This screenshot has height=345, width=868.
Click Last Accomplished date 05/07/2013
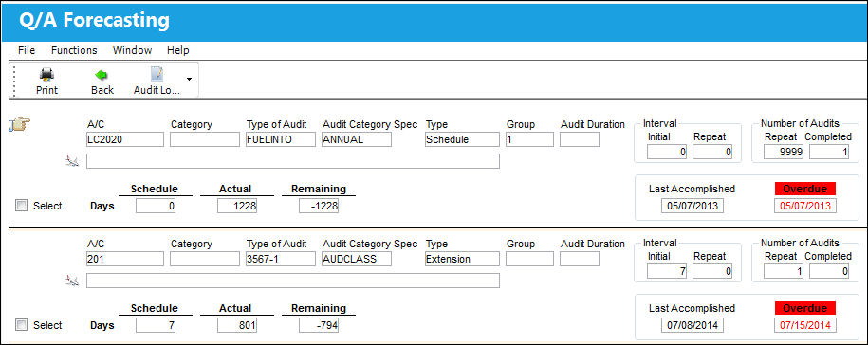[x=692, y=207]
